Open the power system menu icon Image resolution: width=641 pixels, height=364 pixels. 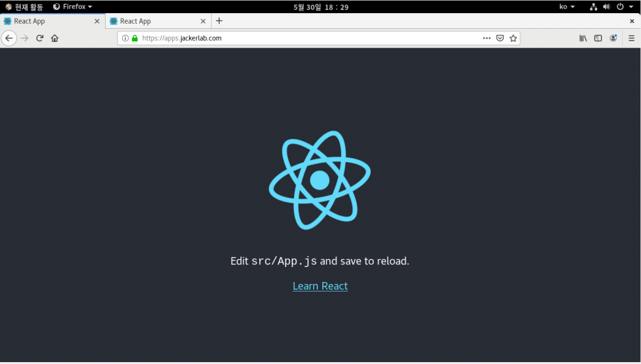coord(620,6)
